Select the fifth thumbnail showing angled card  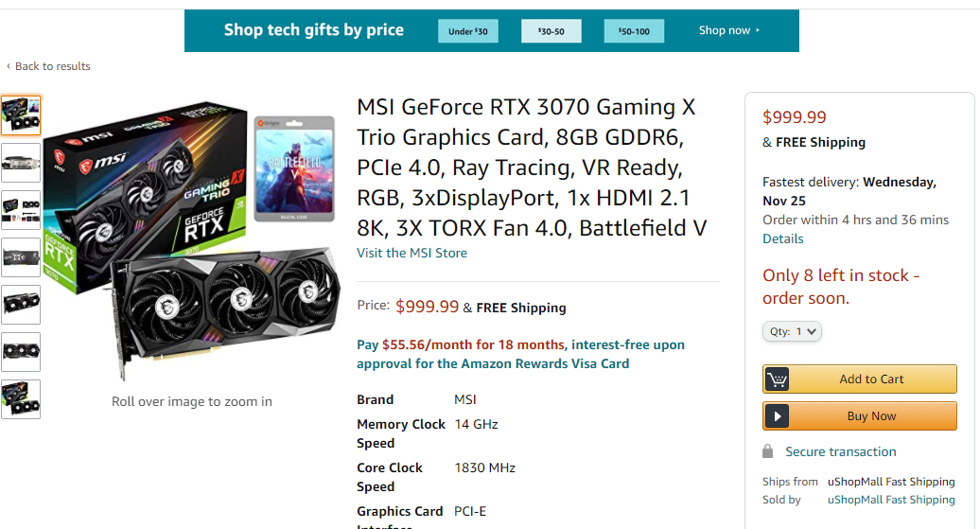pos(21,305)
